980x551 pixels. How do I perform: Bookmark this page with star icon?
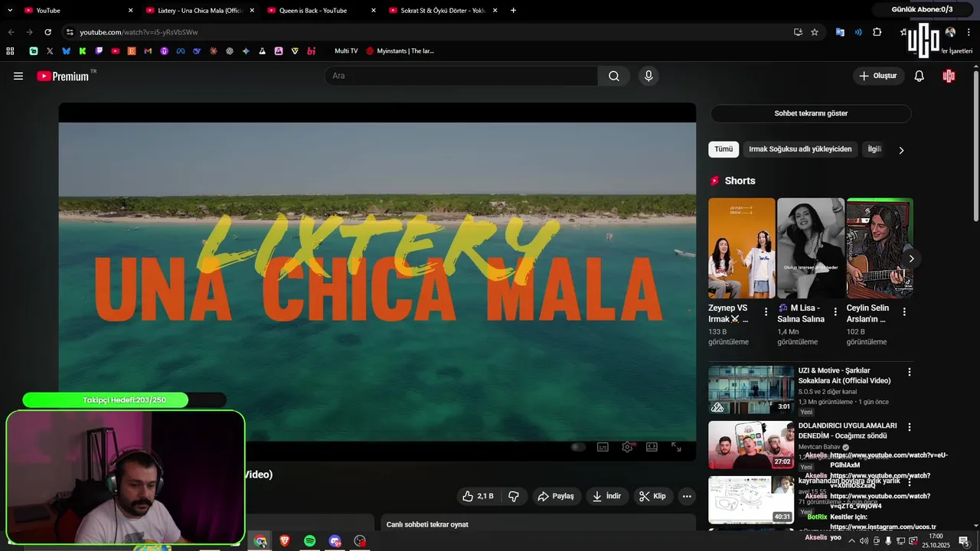pyautogui.click(x=815, y=32)
